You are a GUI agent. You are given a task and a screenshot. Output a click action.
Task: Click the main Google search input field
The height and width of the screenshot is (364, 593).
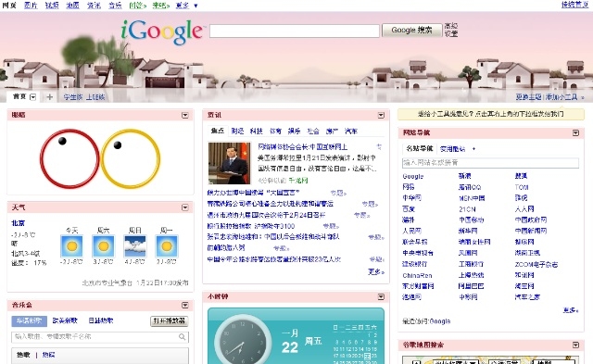(x=295, y=31)
